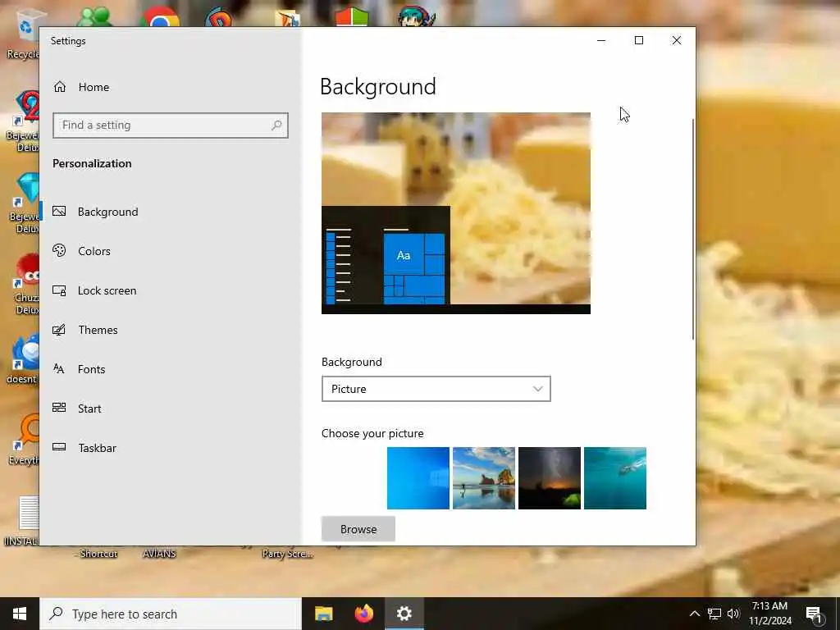
Task: Click the Type here to search box
Action: 171,614
